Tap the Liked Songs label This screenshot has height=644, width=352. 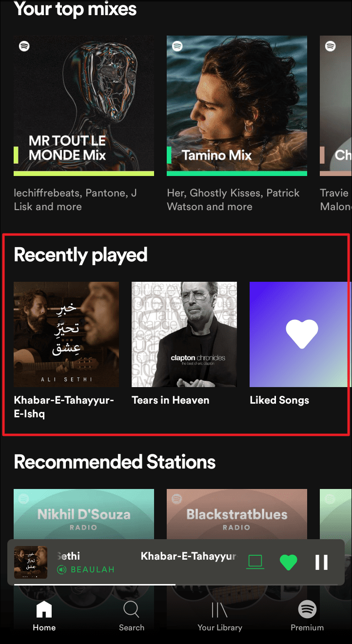279,400
